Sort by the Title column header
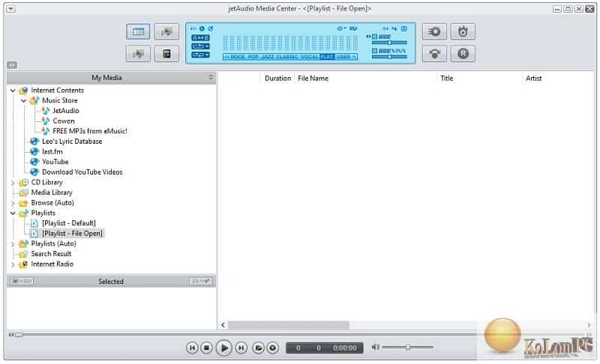This screenshot has height=364, width=600. pos(446,79)
